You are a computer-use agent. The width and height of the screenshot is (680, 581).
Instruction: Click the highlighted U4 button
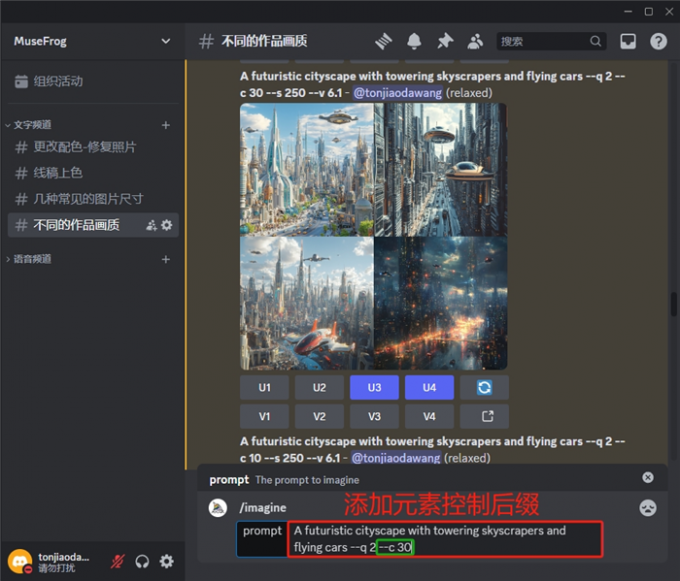429,387
